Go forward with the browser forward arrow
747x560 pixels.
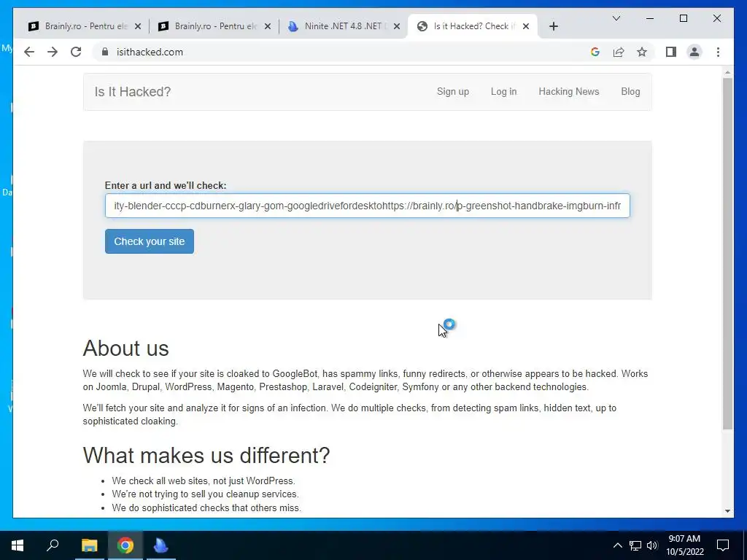53,52
